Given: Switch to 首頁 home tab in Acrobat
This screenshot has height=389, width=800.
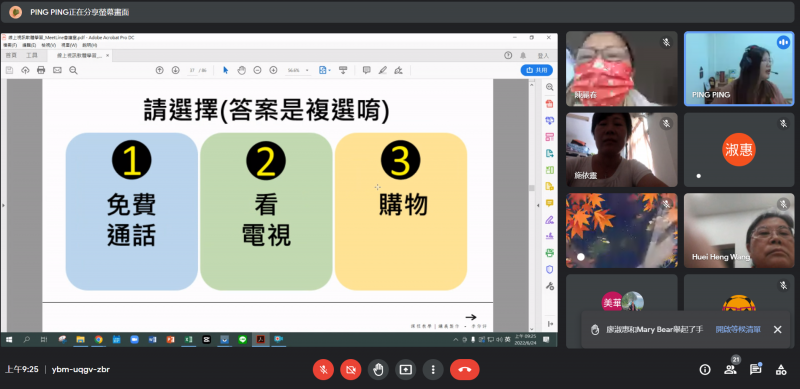Looking at the screenshot, I should (11, 55).
